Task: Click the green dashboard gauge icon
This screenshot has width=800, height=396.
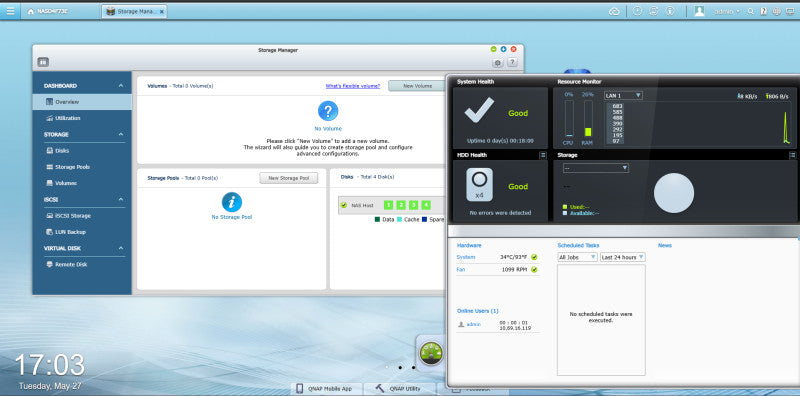Action: pyautogui.click(x=431, y=353)
